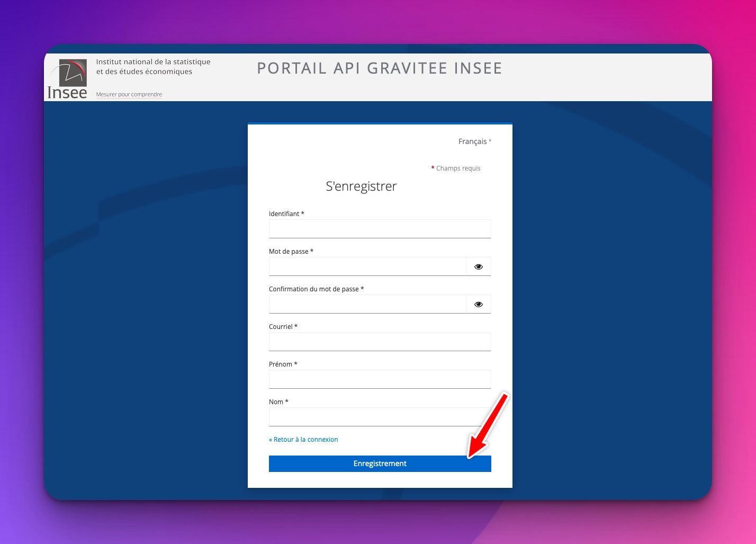756x544 pixels.
Task: Select the Courriel input field
Action: [x=380, y=342]
